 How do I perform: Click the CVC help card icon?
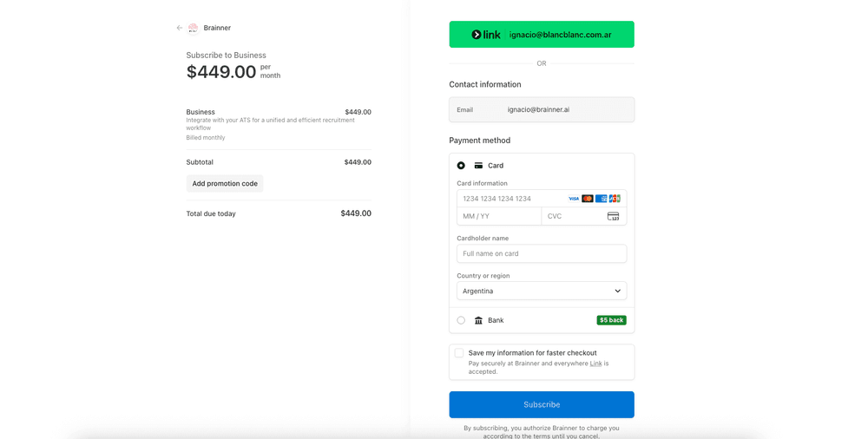[x=614, y=216]
